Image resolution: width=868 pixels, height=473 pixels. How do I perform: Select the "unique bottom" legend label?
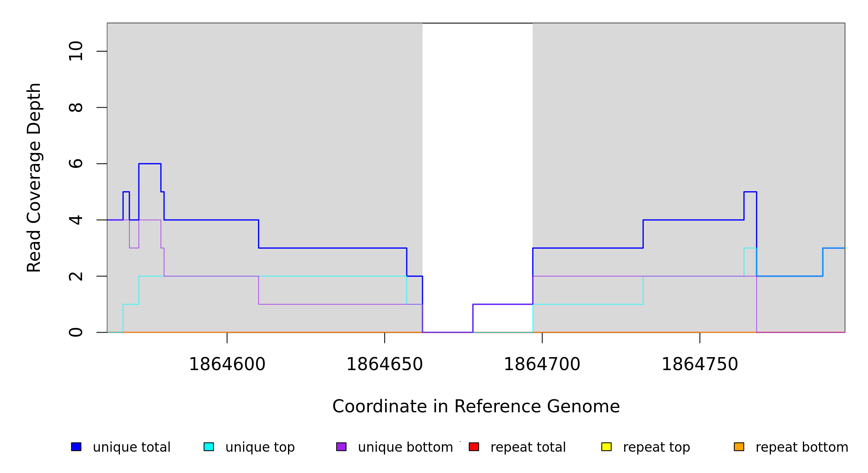pyautogui.click(x=405, y=447)
